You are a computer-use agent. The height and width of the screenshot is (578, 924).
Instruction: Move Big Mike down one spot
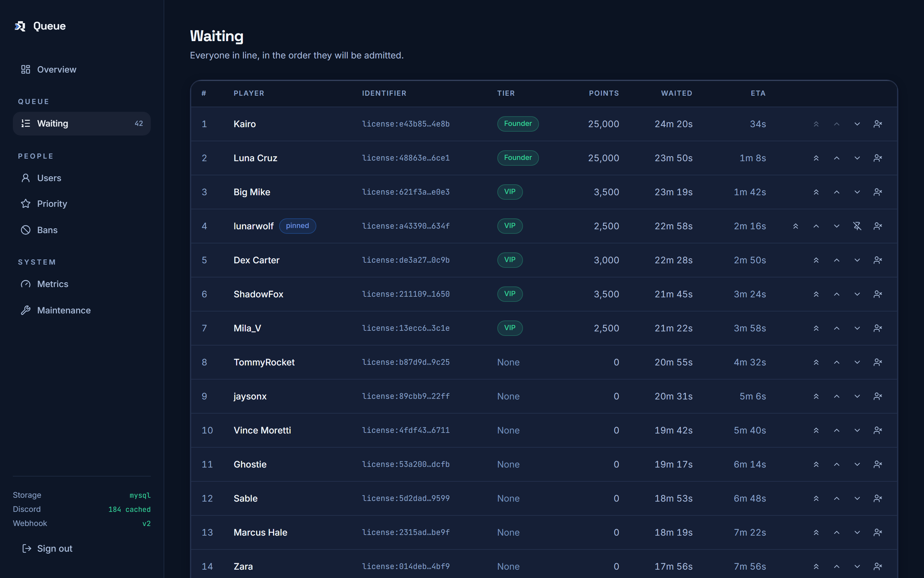(x=857, y=192)
